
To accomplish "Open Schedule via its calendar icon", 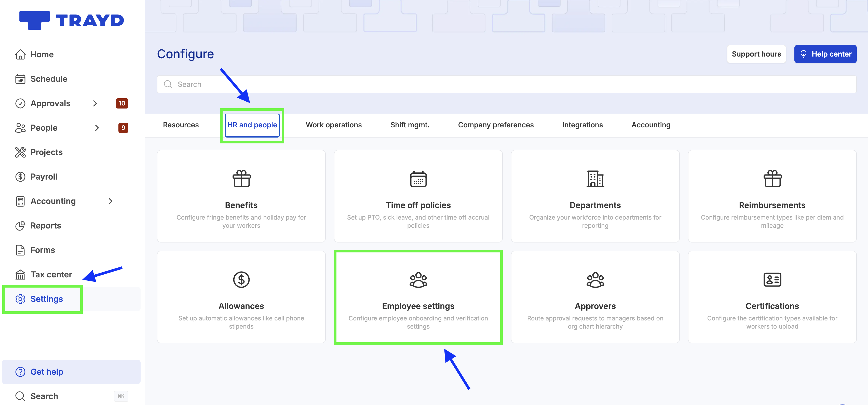I will pyautogui.click(x=20, y=79).
